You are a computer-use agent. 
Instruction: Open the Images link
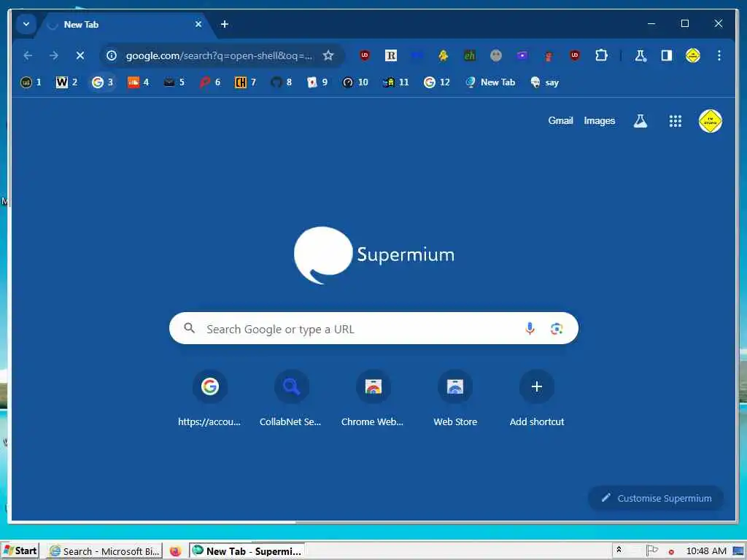[600, 121]
